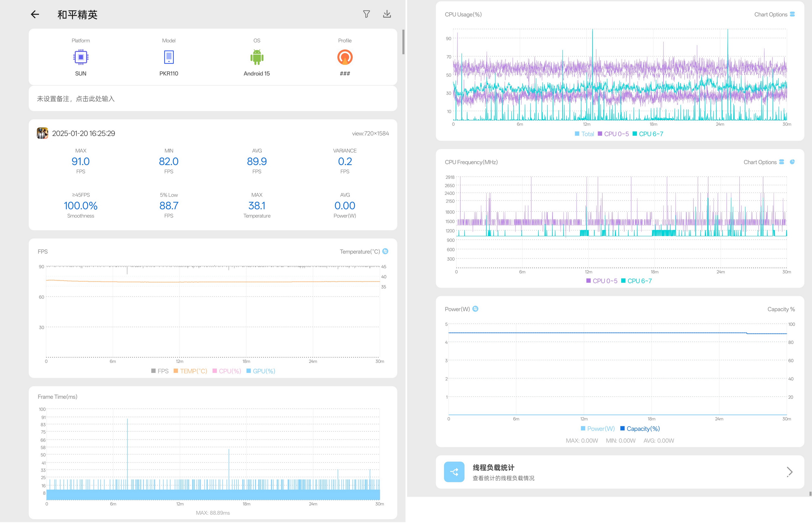Viewport: 812px width, 523px height.
Task: Open the filter funnel icon
Action: 366,14
